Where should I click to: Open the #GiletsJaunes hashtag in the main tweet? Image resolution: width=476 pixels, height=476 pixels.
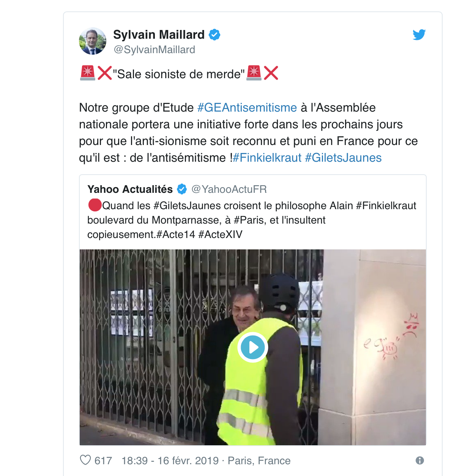tap(344, 158)
